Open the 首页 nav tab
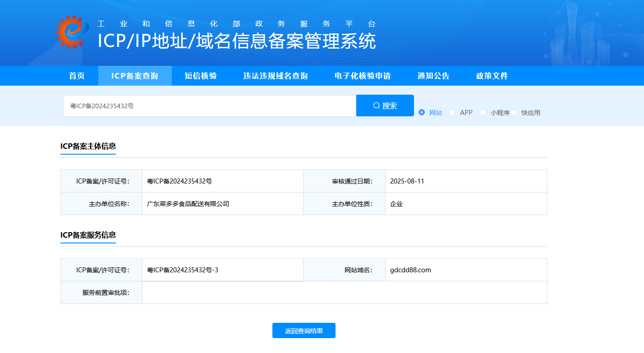 [x=77, y=76]
